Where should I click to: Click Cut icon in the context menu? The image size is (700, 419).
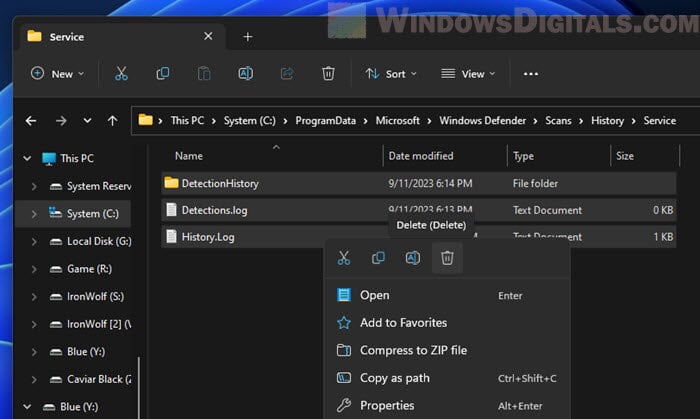coord(344,258)
